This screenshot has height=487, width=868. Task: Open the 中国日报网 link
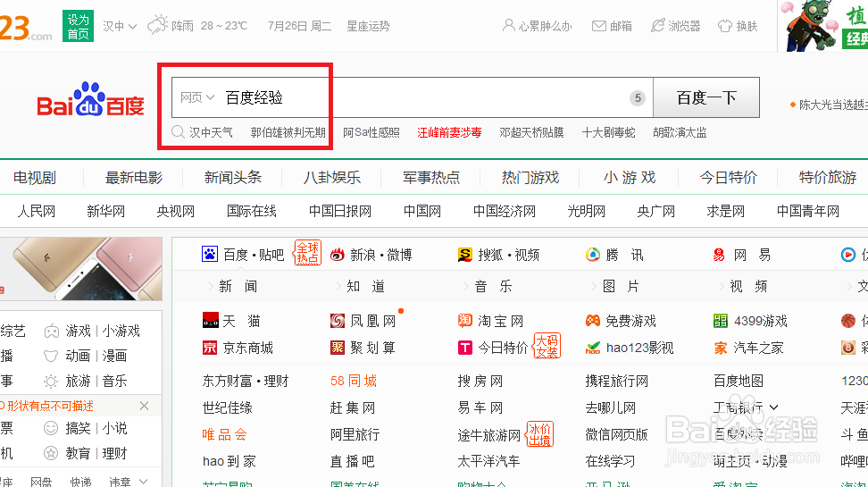340,211
